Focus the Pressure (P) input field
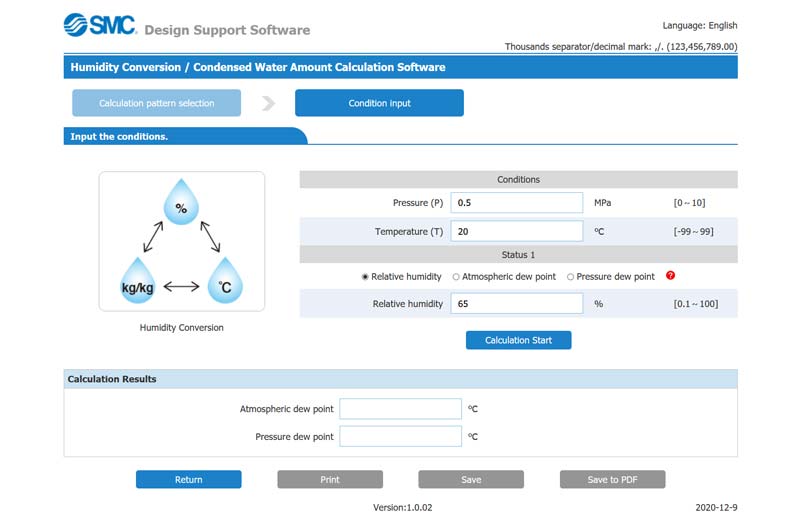 pos(516,203)
